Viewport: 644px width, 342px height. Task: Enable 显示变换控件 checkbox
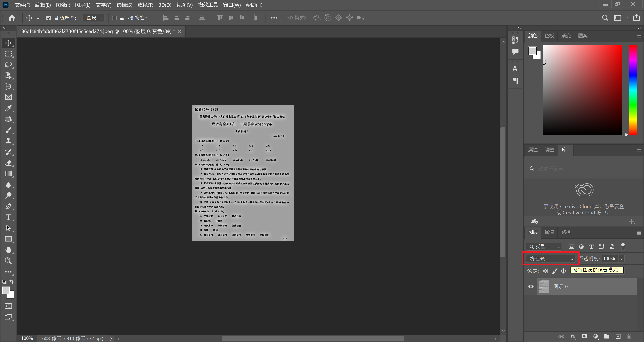[114, 18]
